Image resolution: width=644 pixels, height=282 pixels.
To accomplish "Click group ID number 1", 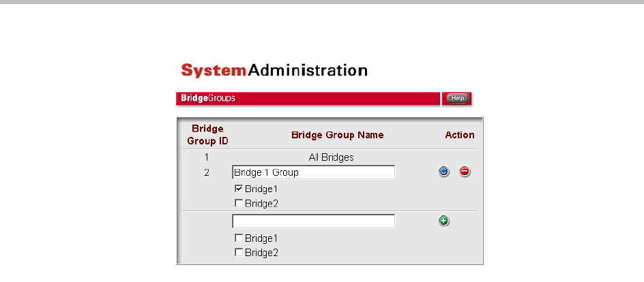I will (x=207, y=157).
